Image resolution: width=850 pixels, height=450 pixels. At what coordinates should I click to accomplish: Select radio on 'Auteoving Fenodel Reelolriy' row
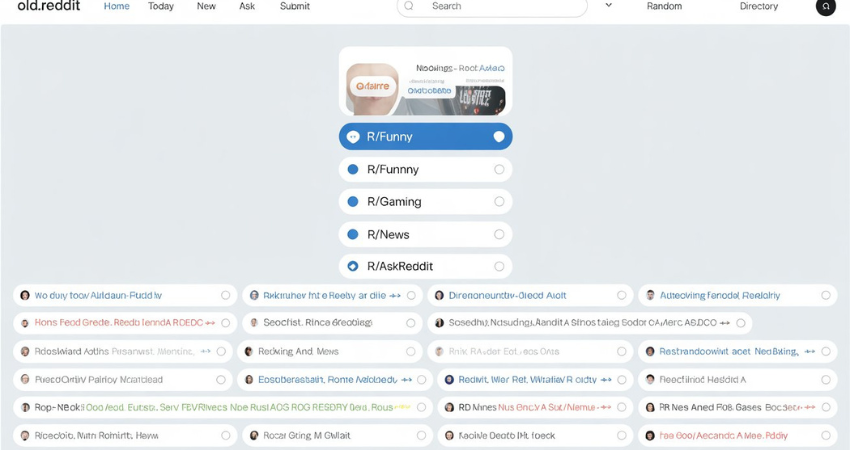click(826, 295)
